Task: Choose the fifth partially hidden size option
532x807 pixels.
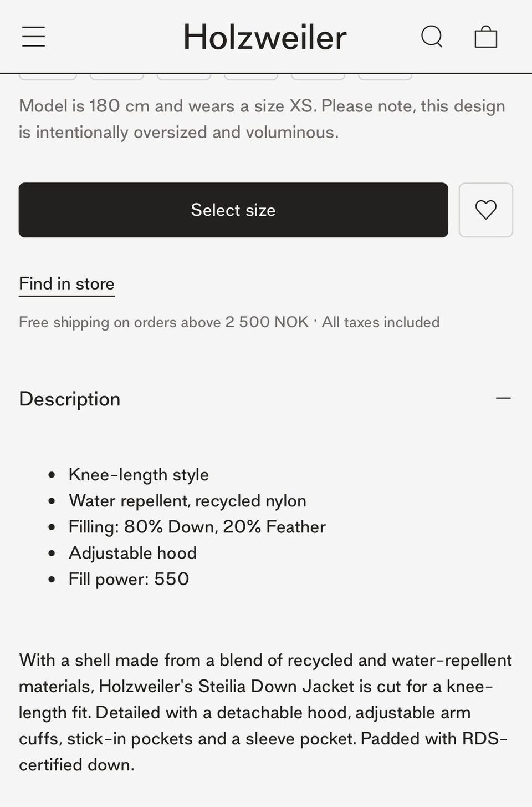Action: coord(318,77)
